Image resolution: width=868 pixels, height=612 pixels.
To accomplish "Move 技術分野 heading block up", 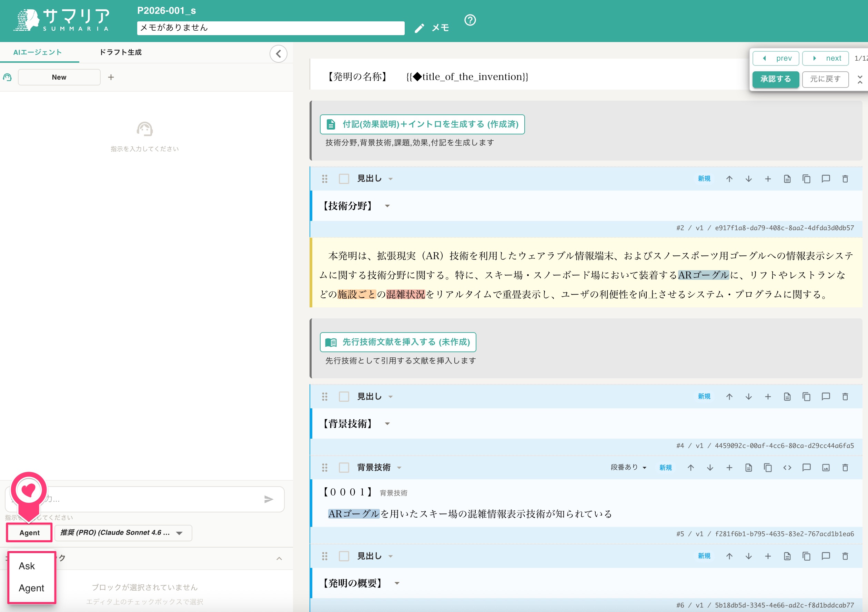I will coord(729,179).
